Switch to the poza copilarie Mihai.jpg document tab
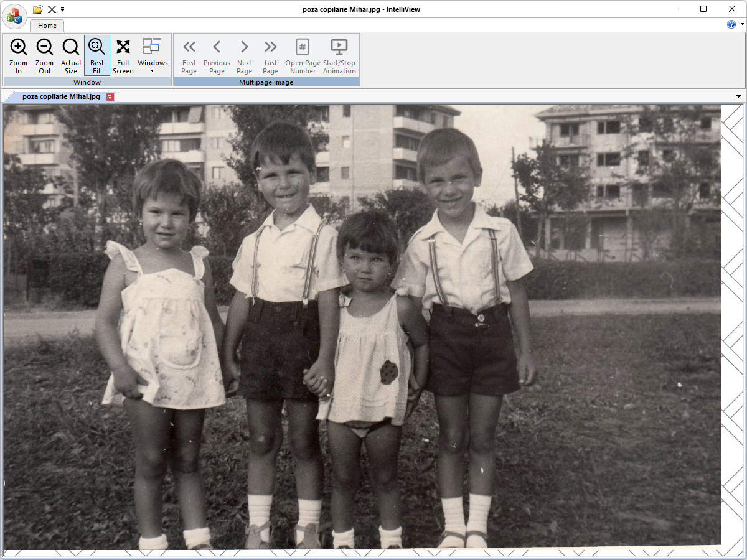Screen dimensions: 747x560 tap(61, 96)
